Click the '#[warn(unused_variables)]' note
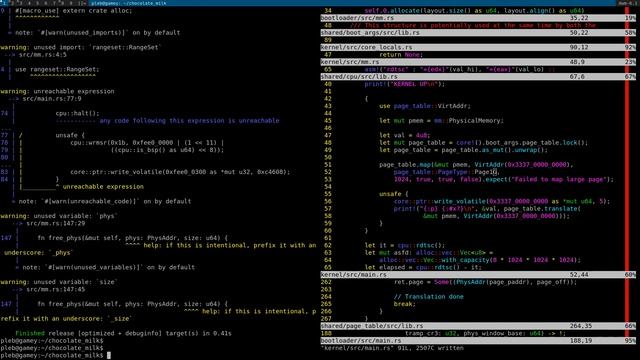The image size is (640, 360). [x=108, y=267]
